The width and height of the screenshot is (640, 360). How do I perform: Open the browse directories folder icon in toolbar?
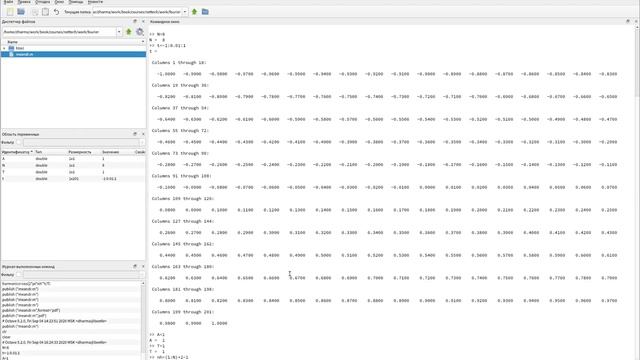[x=205, y=12]
